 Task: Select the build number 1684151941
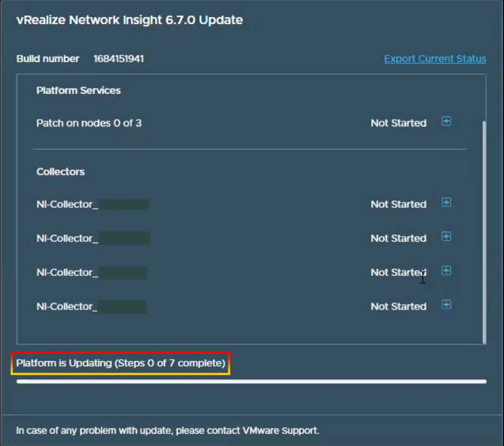118,59
